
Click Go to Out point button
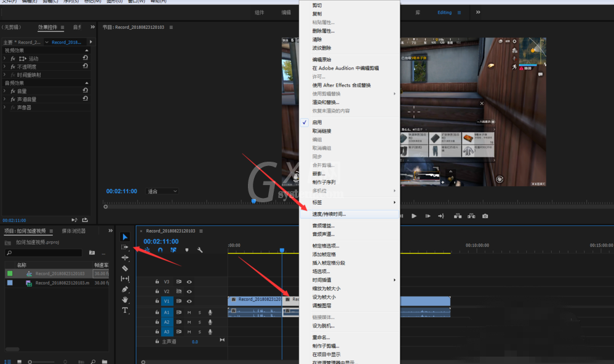click(441, 216)
